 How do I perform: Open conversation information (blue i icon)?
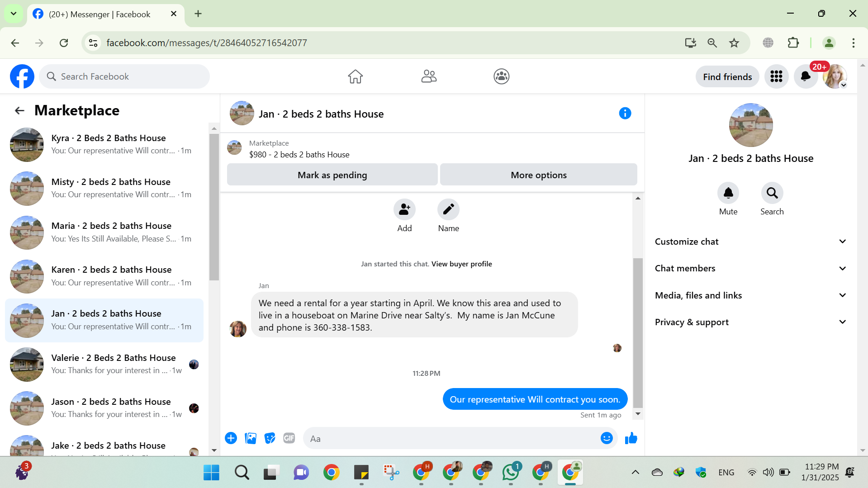click(x=625, y=113)
